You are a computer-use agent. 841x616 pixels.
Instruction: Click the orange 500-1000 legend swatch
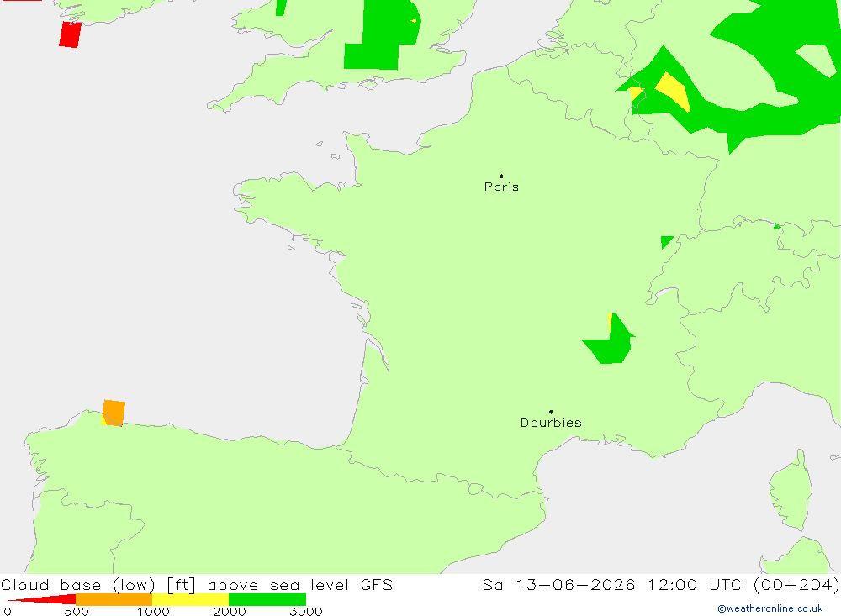coord(114,599)
